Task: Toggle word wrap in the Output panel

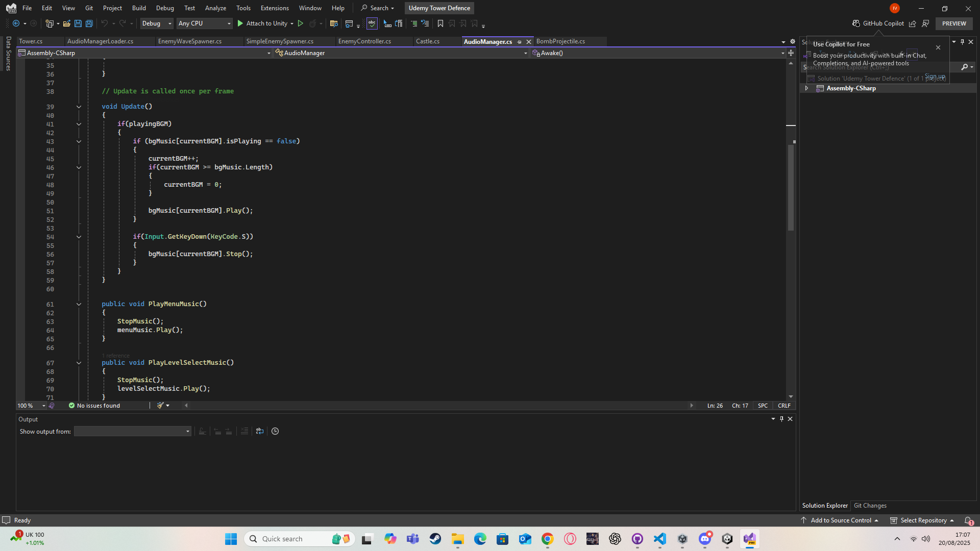Action: pyautogui.click(x=260, y=431)
